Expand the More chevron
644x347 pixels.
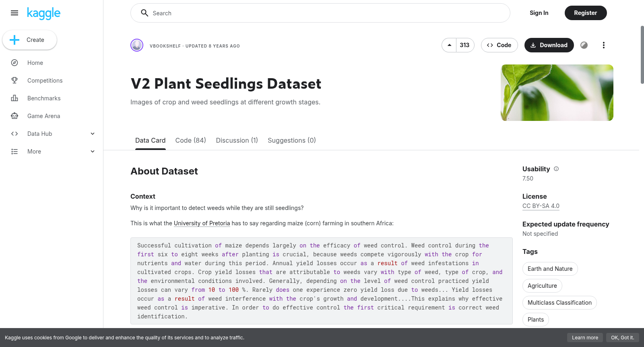coord(93,152)
